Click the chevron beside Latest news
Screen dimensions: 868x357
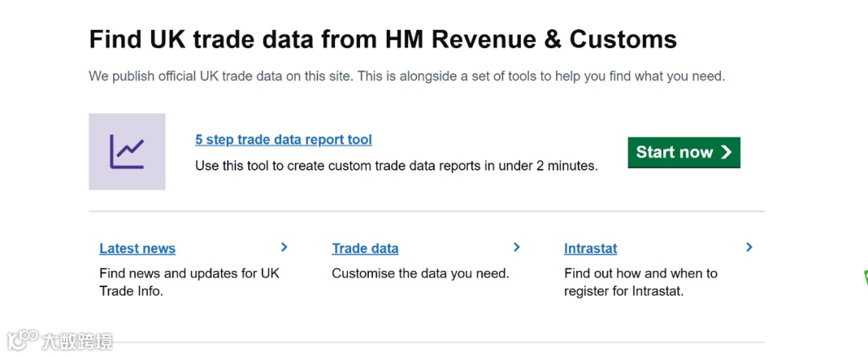pos(284,248)
